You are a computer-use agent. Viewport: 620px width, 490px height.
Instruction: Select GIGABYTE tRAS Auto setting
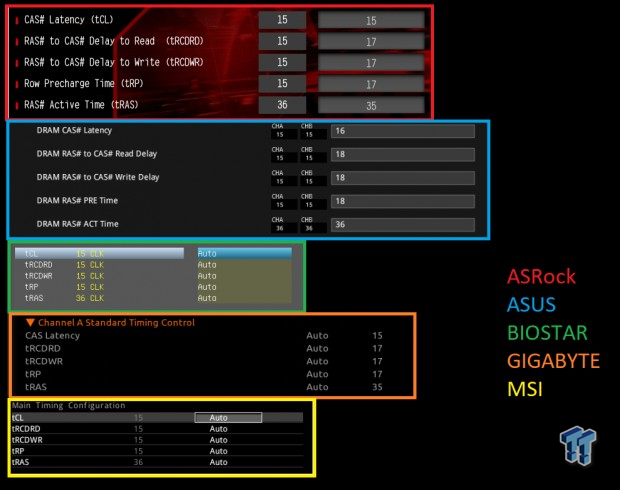[x=317, y=387]
